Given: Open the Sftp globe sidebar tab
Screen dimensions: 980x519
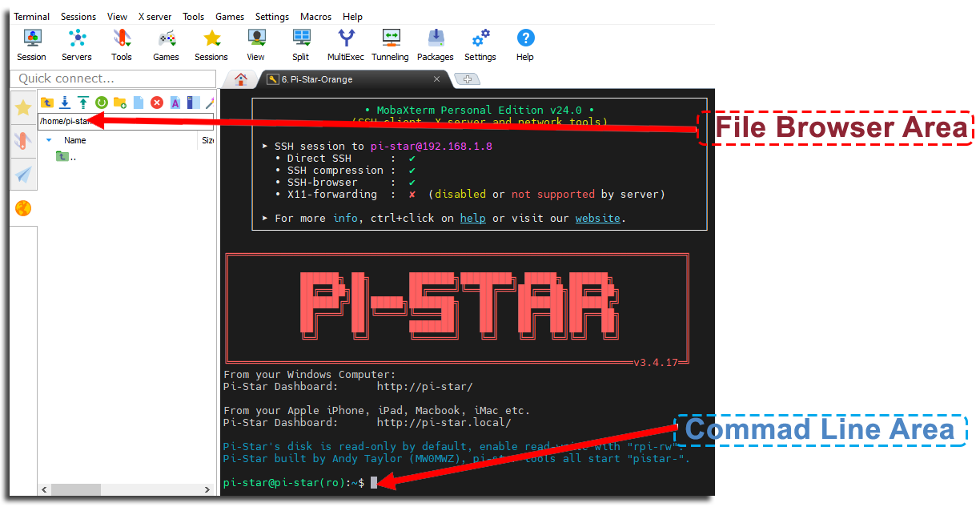Looking at the screenshot, I should 23,208.
